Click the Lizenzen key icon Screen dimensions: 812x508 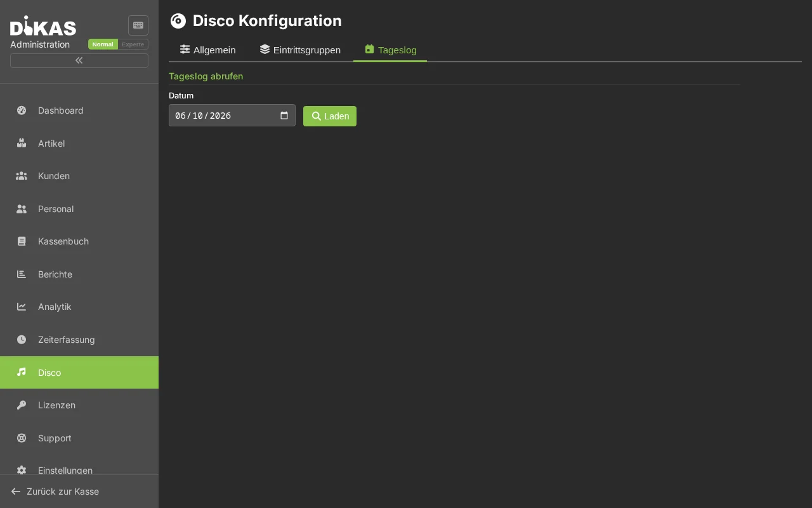click(x=22, y=405)
